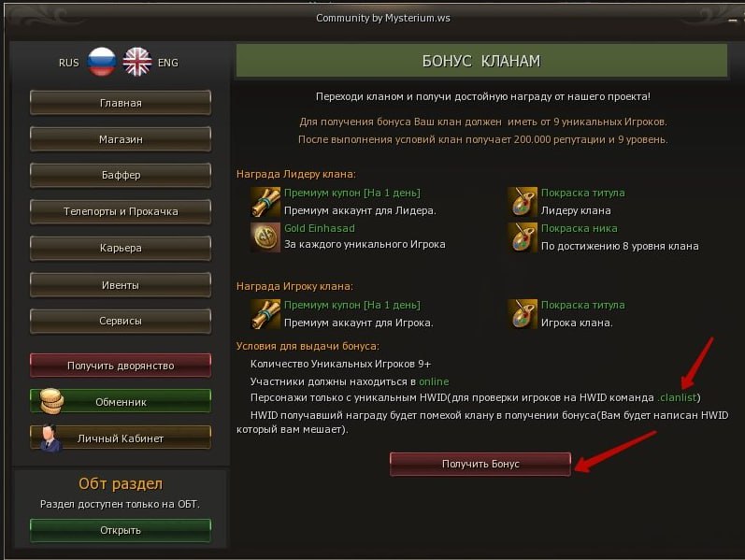Image resolution: width=745 pixels, height=560 pixels.
Task: Open the Магазин menu section
Action: tap(121, 139)
